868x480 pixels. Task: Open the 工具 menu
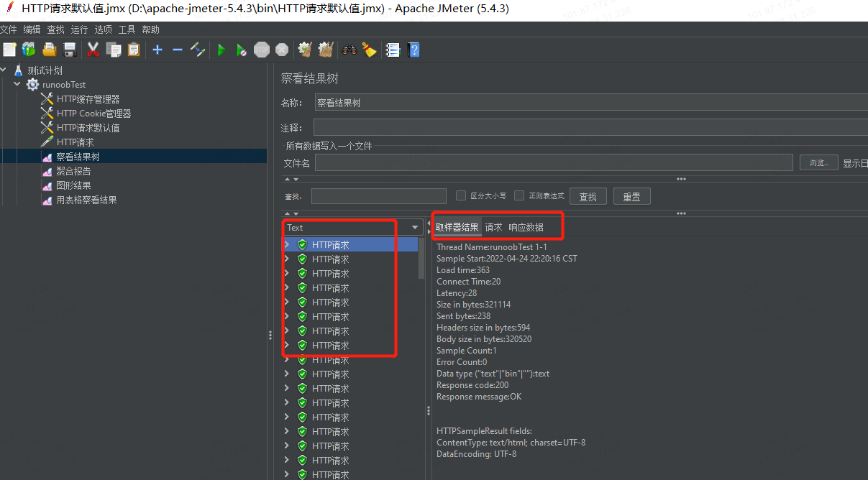coord(127,29)
